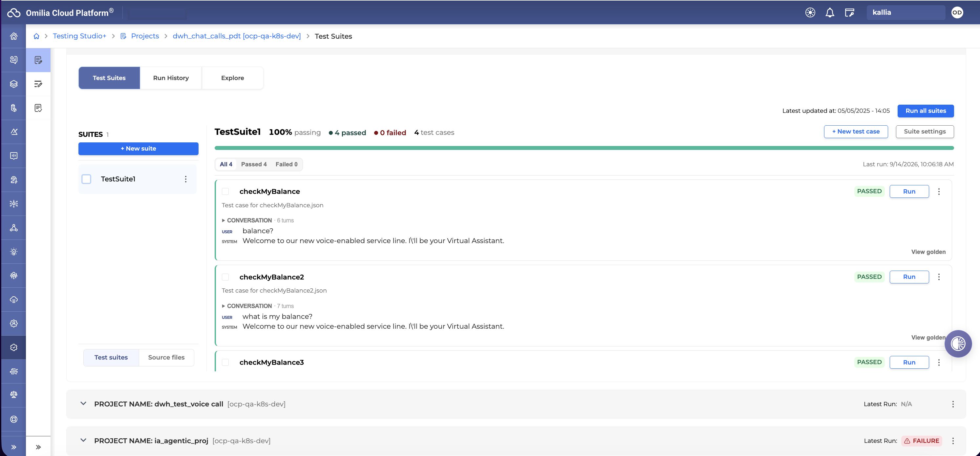
Task: Click the home icon in left sidebar
Action: pyautogui.click(x=14, y=36)
